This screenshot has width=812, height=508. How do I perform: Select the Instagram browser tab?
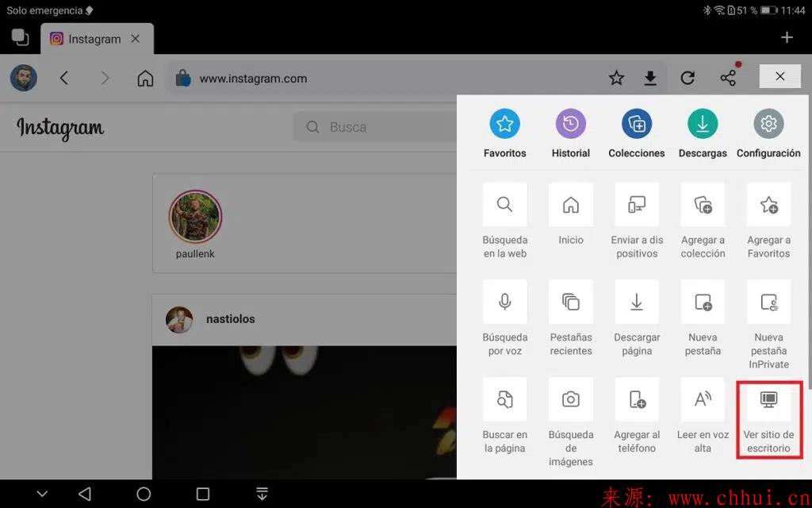click(x=97, y=39)
